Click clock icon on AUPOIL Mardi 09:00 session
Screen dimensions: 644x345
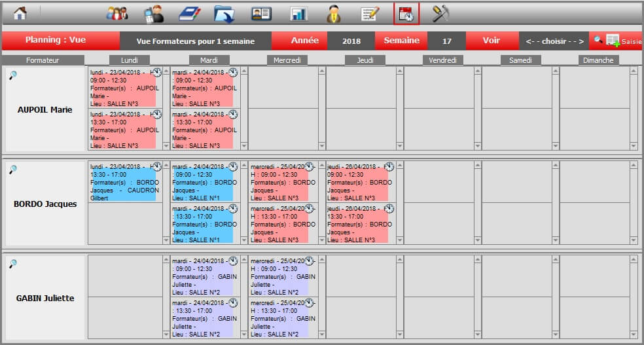pos(233,72)
